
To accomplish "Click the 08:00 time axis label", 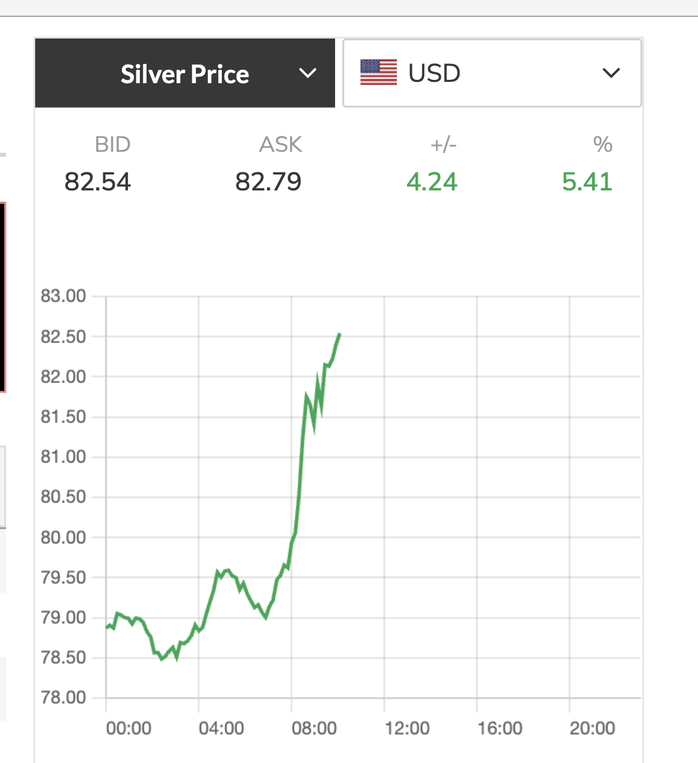I will tap(314, 729).
